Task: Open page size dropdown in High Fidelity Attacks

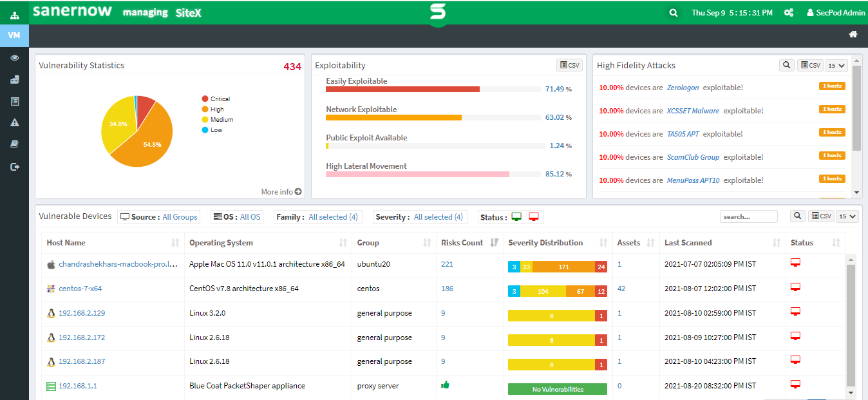Action: pyautogui.click(x=836, y=65)
